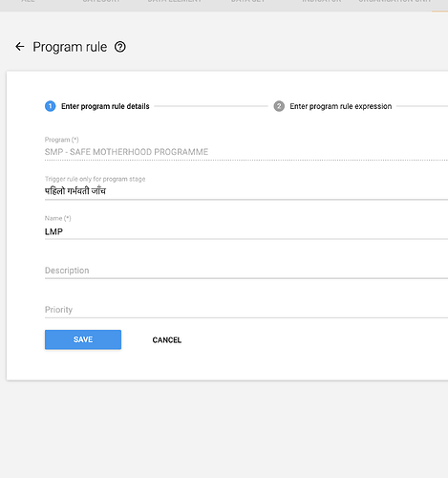Jump to the step 2 circle indicator
The height and width of the screenshot is (478, 448).
[279, 106]
